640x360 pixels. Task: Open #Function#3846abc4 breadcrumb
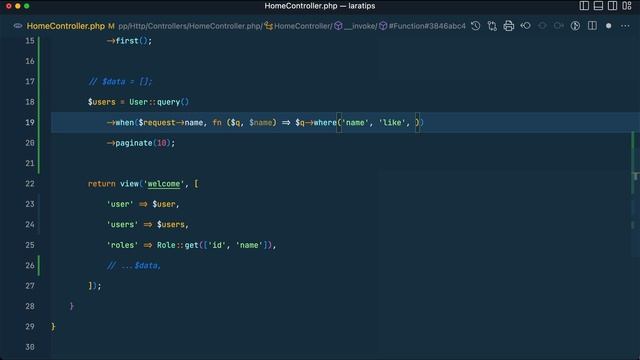427,26
